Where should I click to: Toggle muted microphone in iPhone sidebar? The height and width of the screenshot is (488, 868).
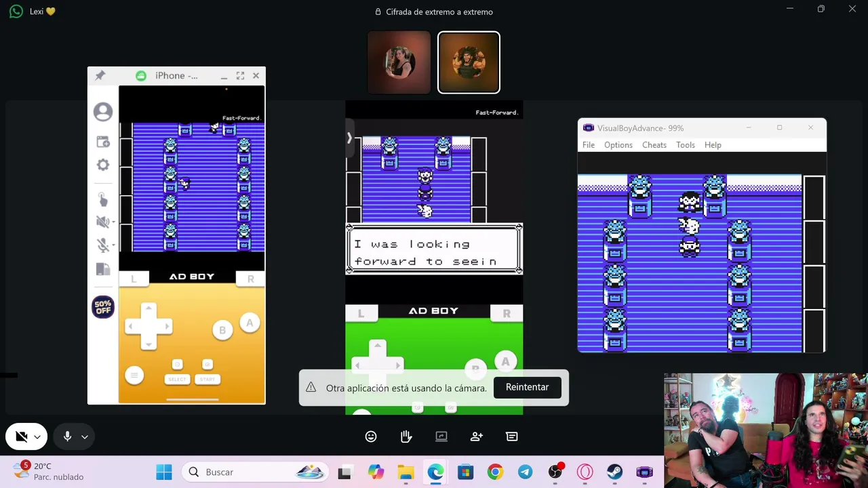pyautogui.click(x=103, y=245)
